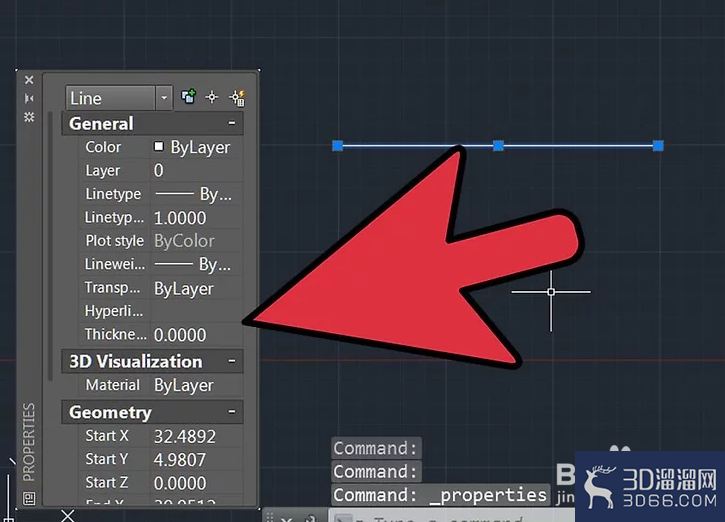Open the Properties palette options gear icon
725x522 pixels.
pos(29,117)
